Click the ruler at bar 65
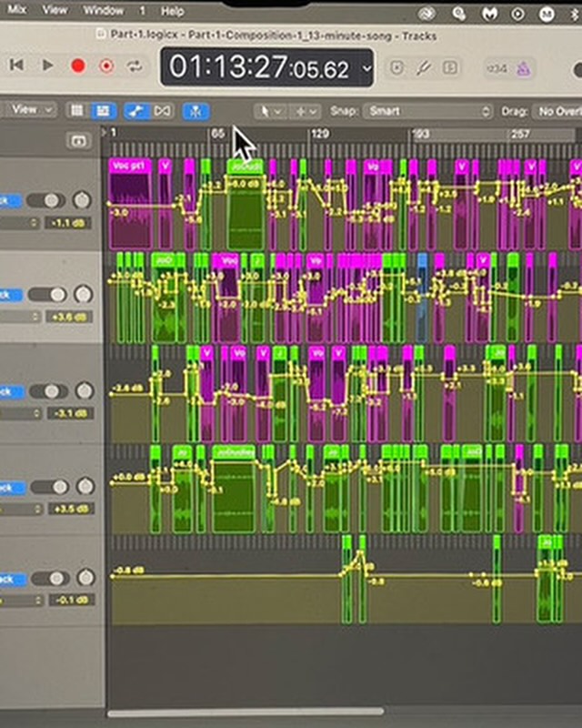This screenshot has width=582, height=728. click(x=218, y=134)
